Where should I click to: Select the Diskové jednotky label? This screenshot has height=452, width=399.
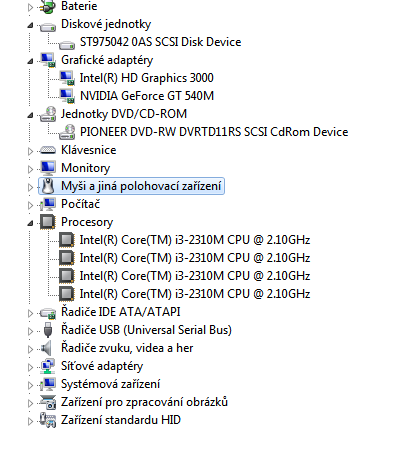click(x=106, y=24)
